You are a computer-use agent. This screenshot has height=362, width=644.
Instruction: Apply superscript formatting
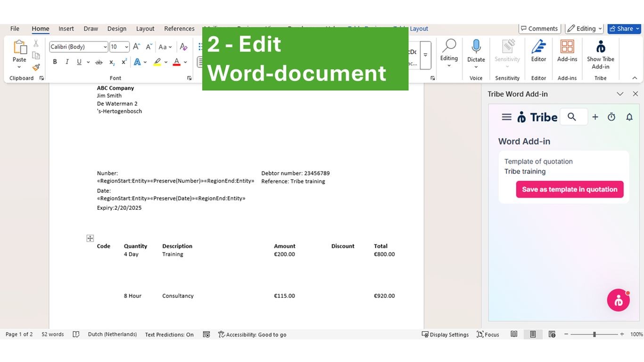pos(124,62)
